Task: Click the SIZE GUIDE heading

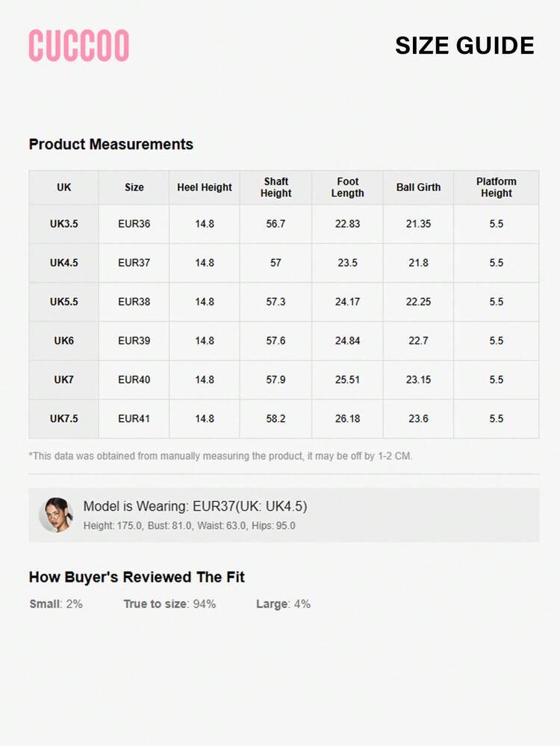Action: coord(464,46)
